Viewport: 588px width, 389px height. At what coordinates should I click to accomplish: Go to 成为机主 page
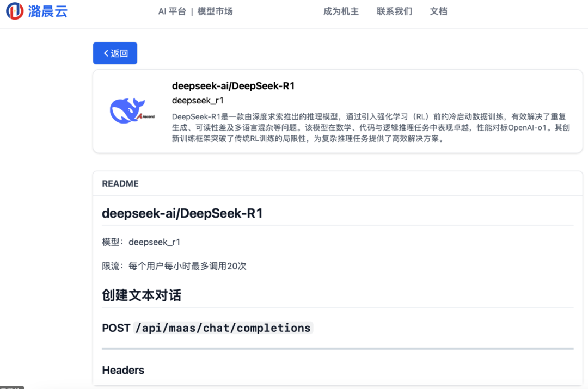[341, 11]
